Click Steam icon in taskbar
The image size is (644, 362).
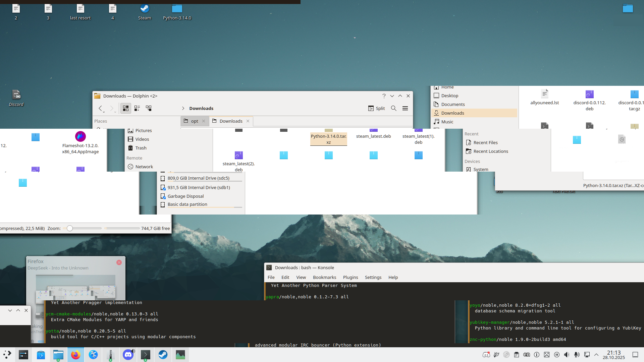pyautogui.click(x=163, y=355)
